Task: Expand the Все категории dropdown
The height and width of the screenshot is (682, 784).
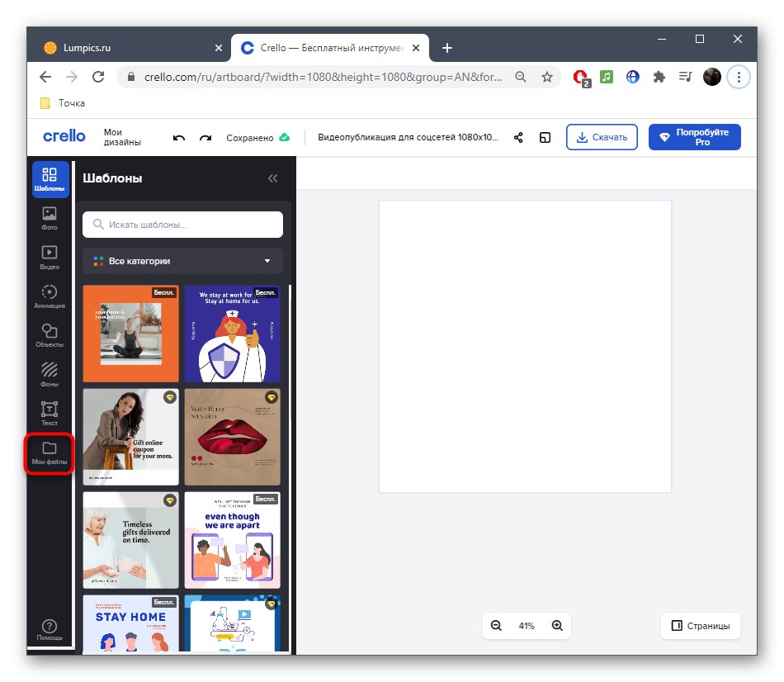Action: (x=183, y=261)
